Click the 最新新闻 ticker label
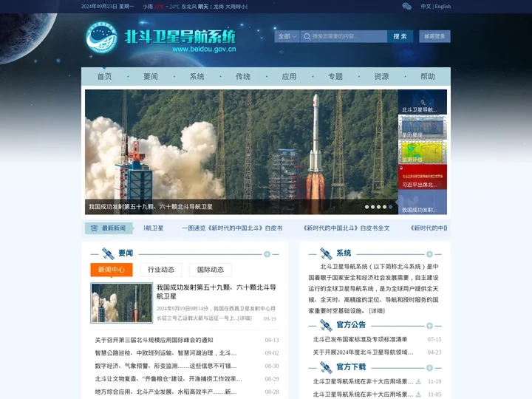Viewport: 532px width, 399px height. [x=114, y=228]
